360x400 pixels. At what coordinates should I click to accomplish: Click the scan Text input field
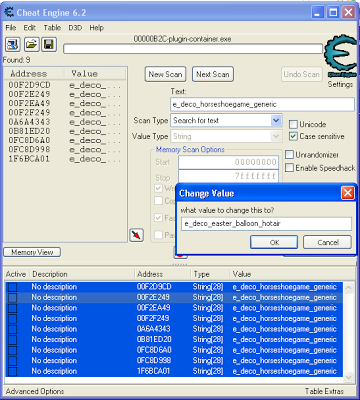262,104
